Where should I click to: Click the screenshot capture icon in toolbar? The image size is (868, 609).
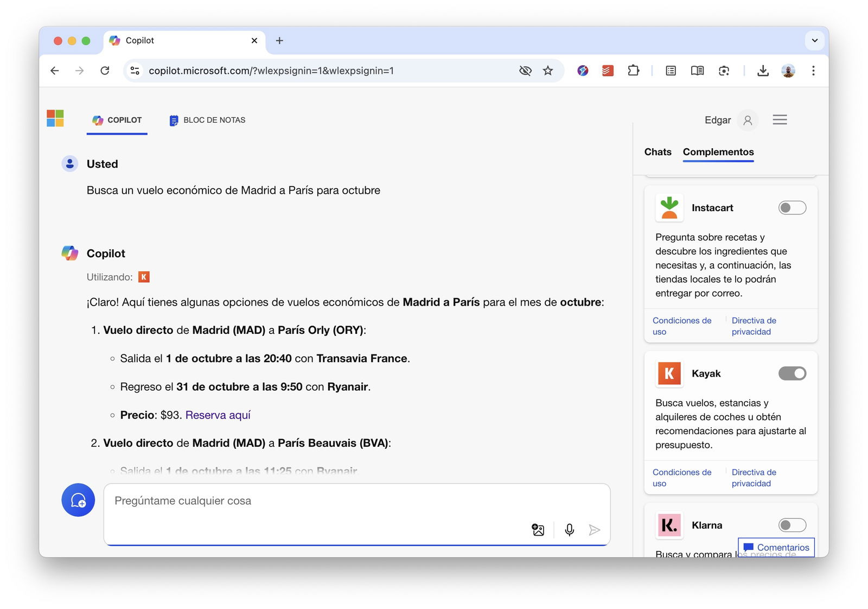724,71
